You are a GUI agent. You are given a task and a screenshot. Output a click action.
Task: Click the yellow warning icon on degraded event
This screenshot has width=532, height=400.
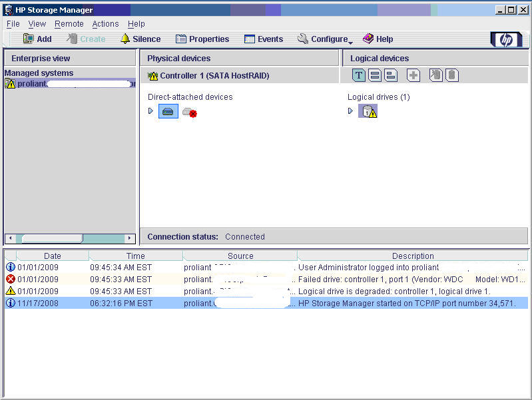point(11,291)
